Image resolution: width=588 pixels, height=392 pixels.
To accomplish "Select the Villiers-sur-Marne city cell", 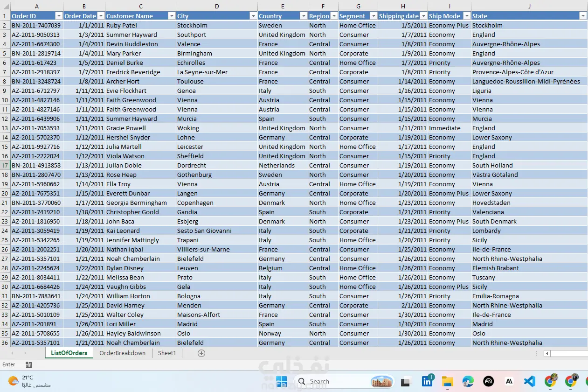I will click(x=217, y=249).
